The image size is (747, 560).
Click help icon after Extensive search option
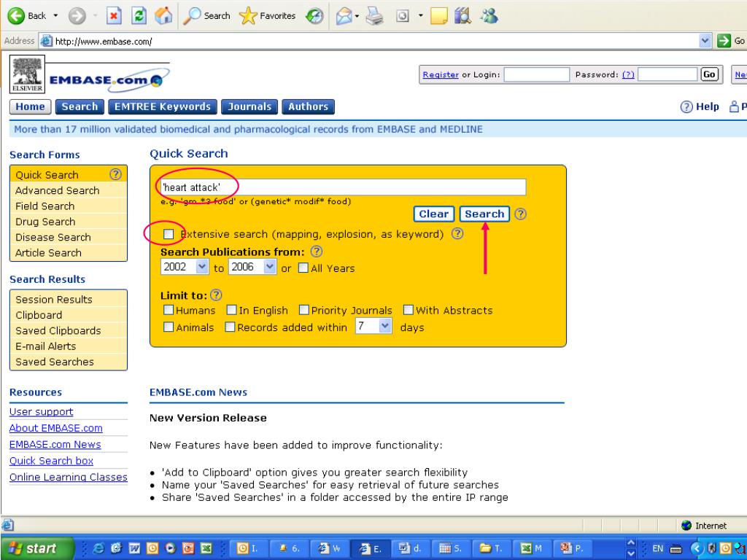point(457,234)
